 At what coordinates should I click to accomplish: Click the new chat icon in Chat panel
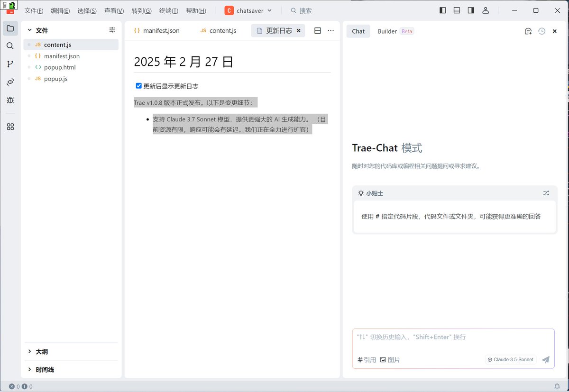click(528, 31)
